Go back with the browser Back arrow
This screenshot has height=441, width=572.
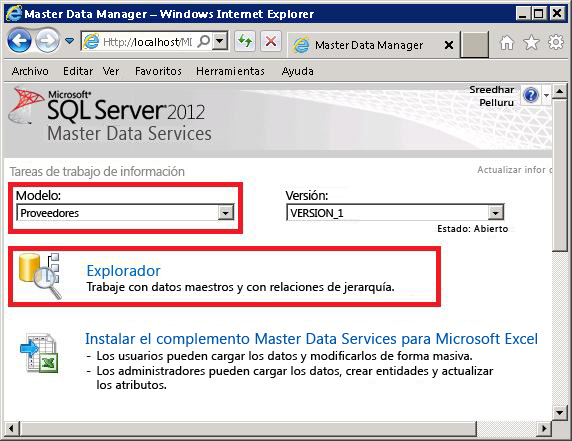click(19, 40)
